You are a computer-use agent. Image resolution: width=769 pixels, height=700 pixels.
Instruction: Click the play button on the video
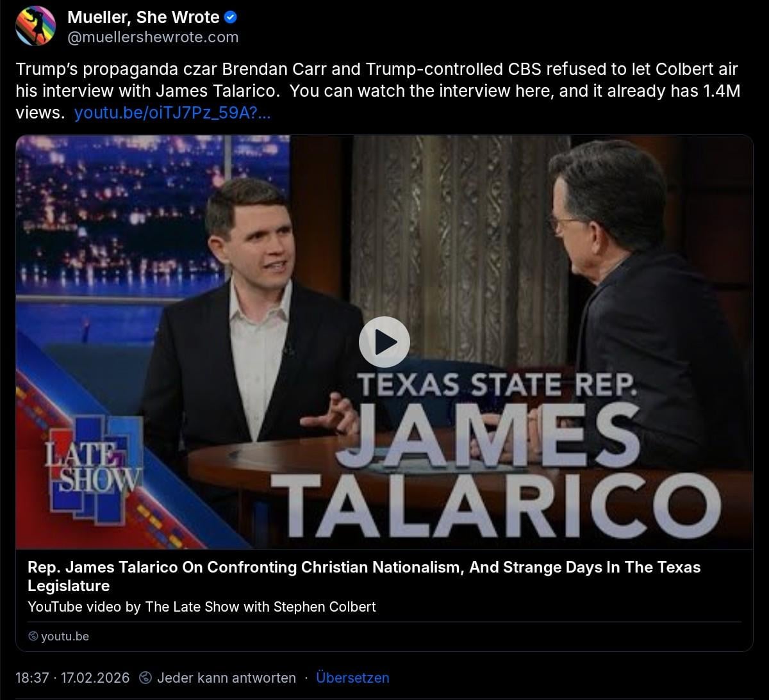coord(384,342)
